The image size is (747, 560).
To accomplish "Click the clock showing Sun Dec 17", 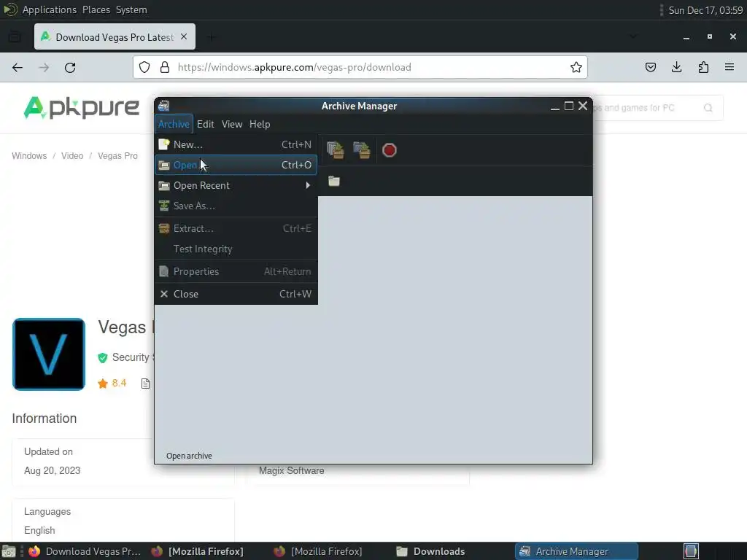I will pos(705,10).
